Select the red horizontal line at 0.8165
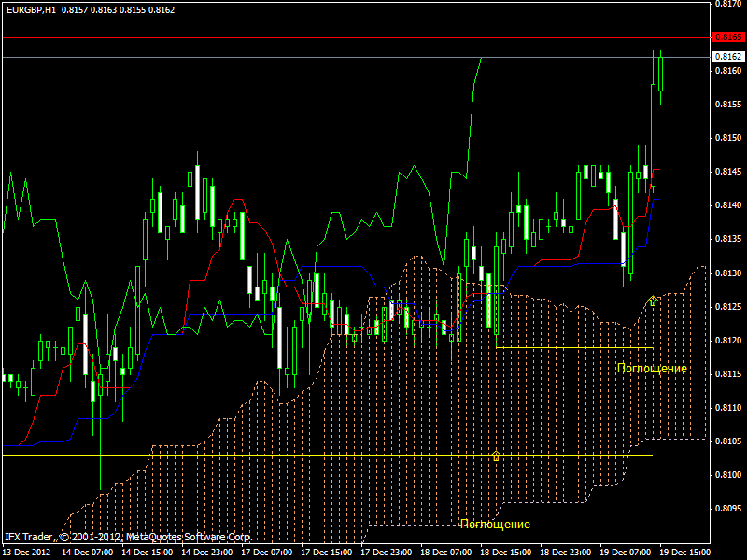Image resolution: width=747 pixels, height=560 pixels. coord(355,37)
